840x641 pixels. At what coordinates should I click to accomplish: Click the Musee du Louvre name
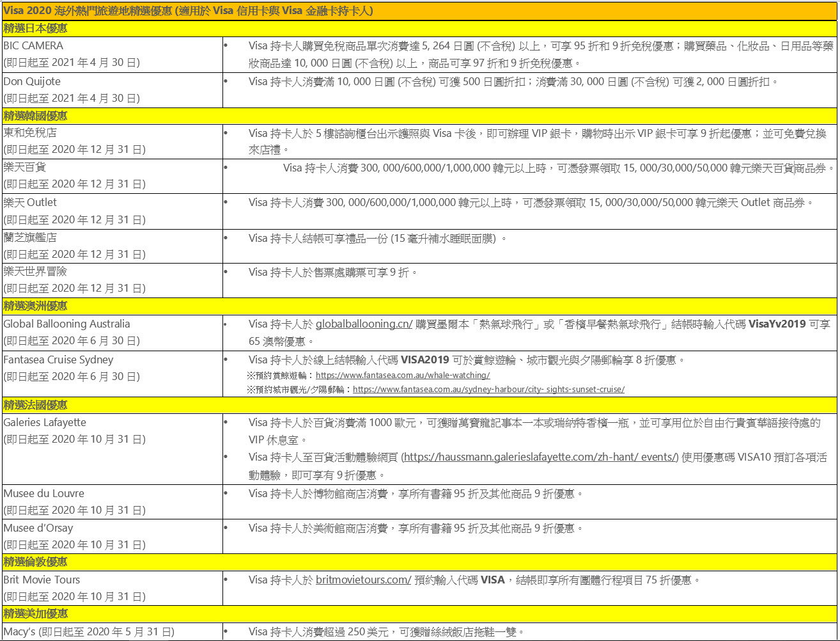[43, 493]
